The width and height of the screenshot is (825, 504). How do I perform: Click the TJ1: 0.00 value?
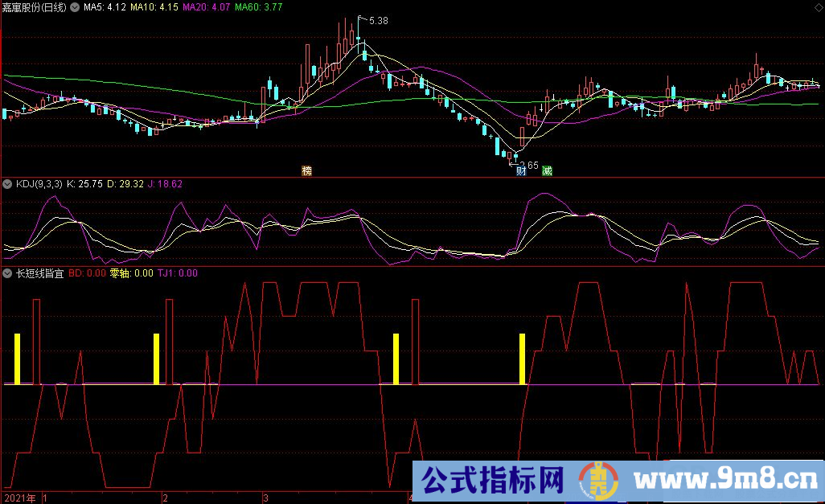(x=178, y=273)
